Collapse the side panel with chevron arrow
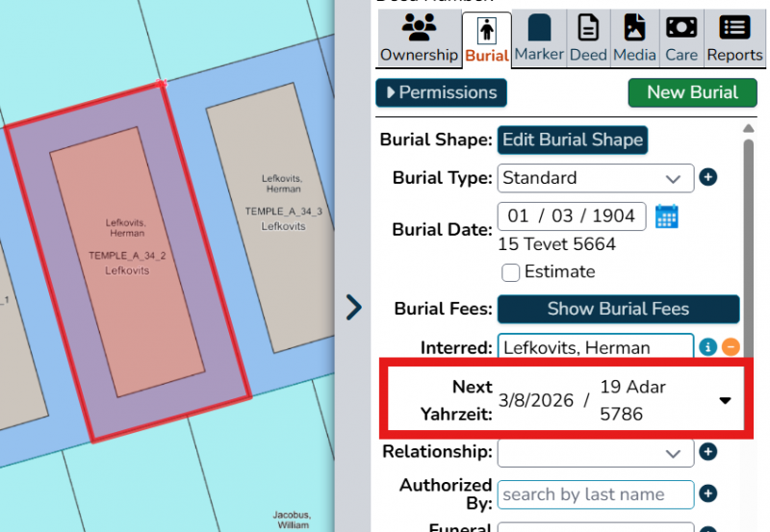The width and height of the screenshot is (770, 532). tap(353, 307)
